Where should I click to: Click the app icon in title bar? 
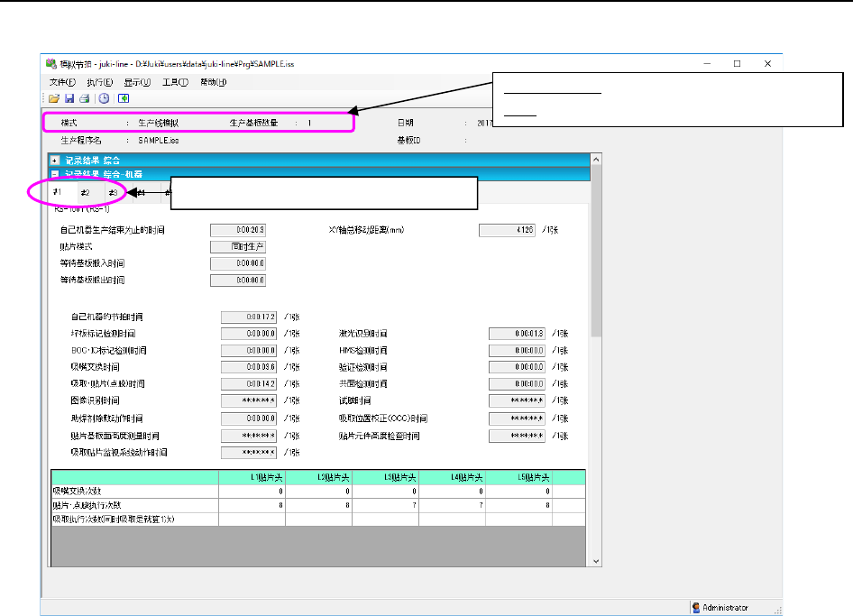(x=51, y=64)
